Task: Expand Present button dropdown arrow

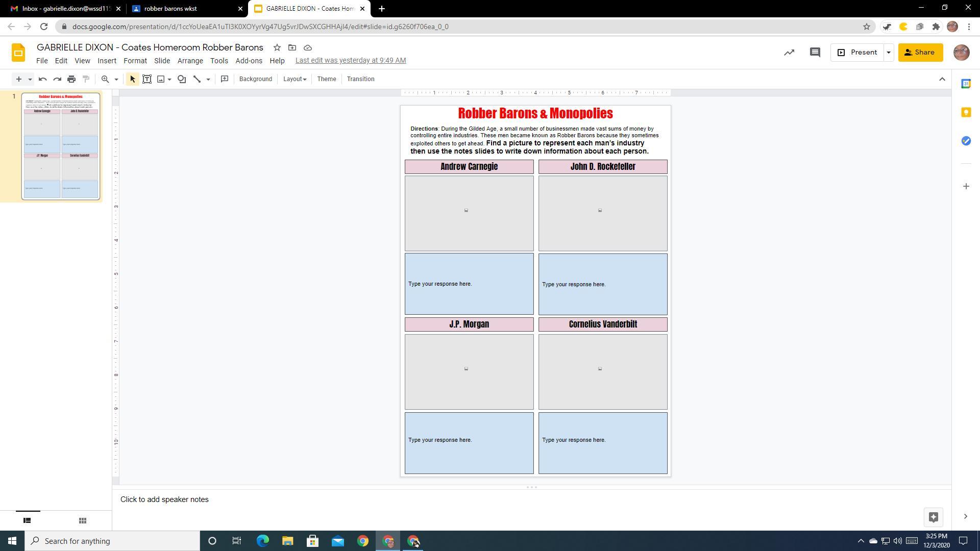Action: [x=889, y=53]
